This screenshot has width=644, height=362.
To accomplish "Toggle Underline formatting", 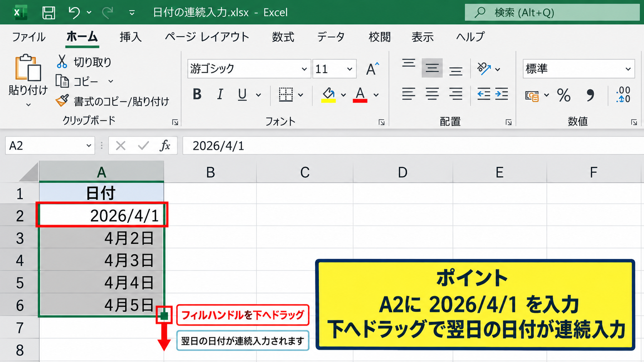I will click(x=242, y=95).
